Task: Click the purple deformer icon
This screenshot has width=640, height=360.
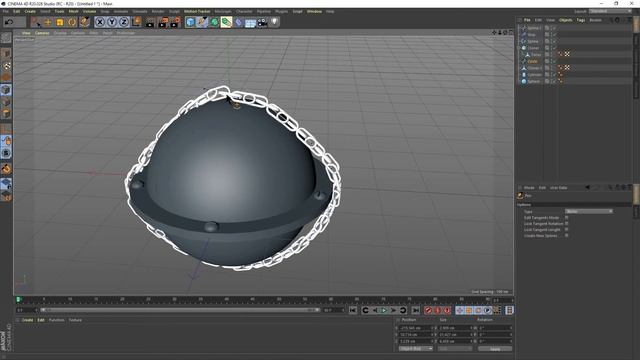Action: pyautogui.click(x=239, y=22)
